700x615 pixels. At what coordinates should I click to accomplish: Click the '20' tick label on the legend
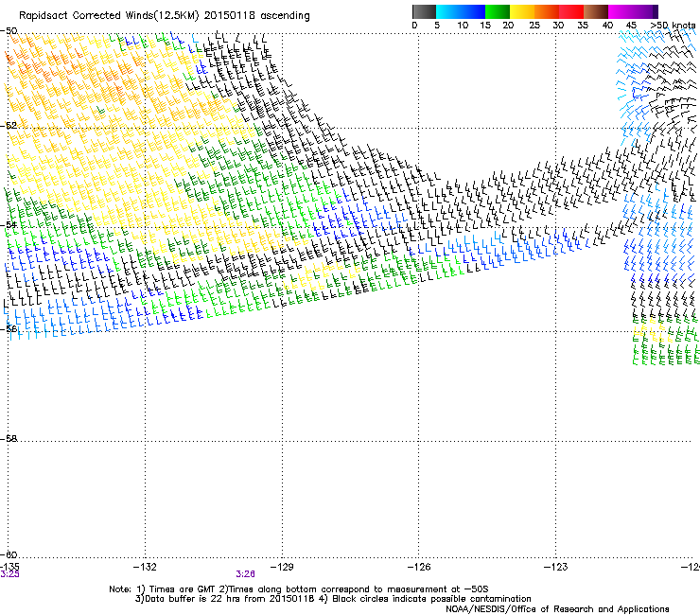pos(508,25)
